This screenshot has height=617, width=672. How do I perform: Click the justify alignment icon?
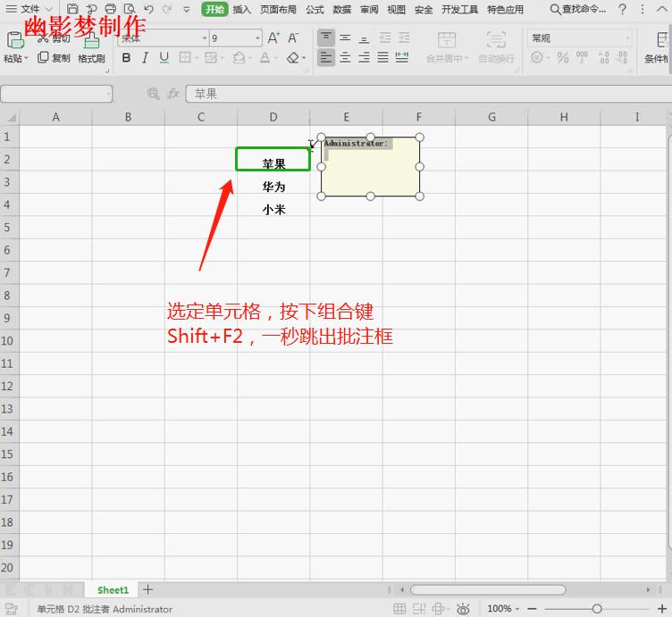click(x=383, y=57)
